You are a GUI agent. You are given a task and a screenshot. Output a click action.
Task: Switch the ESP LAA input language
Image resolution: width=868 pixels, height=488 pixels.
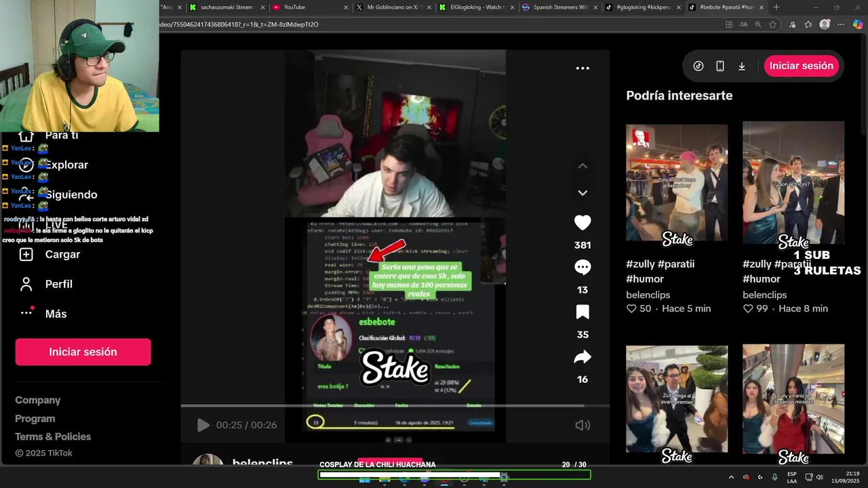click(x=792, y=477)
